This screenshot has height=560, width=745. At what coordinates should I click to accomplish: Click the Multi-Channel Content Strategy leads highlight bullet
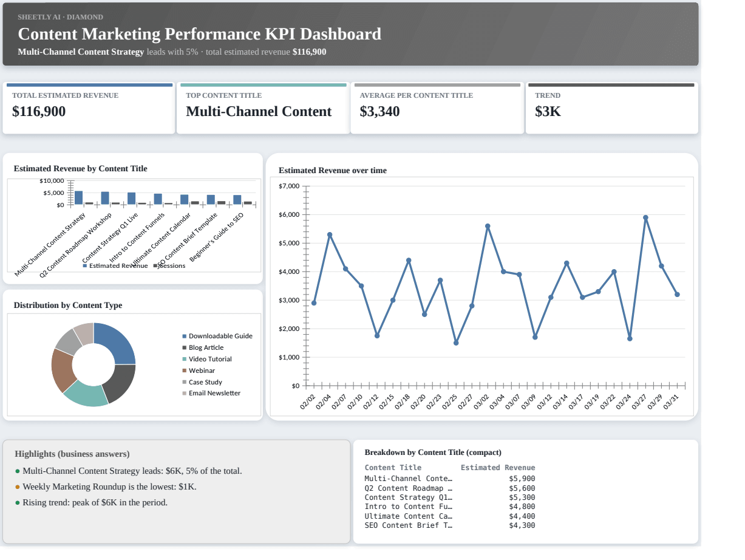point(128,471)
